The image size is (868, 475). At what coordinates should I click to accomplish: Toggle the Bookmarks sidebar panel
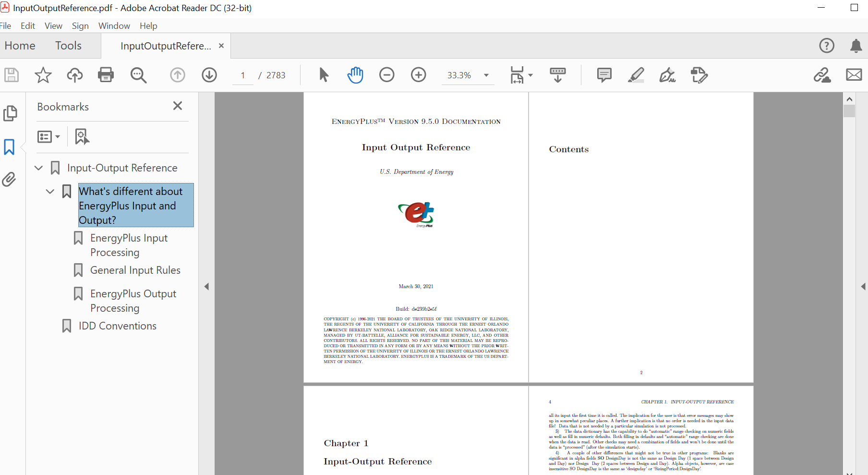click(10, 147)
